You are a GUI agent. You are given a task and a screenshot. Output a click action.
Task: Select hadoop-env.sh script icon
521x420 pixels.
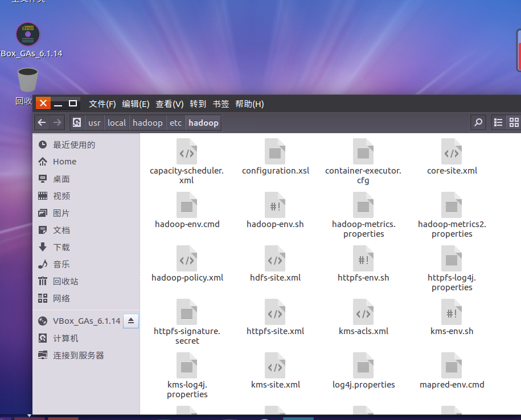(275, 205)
